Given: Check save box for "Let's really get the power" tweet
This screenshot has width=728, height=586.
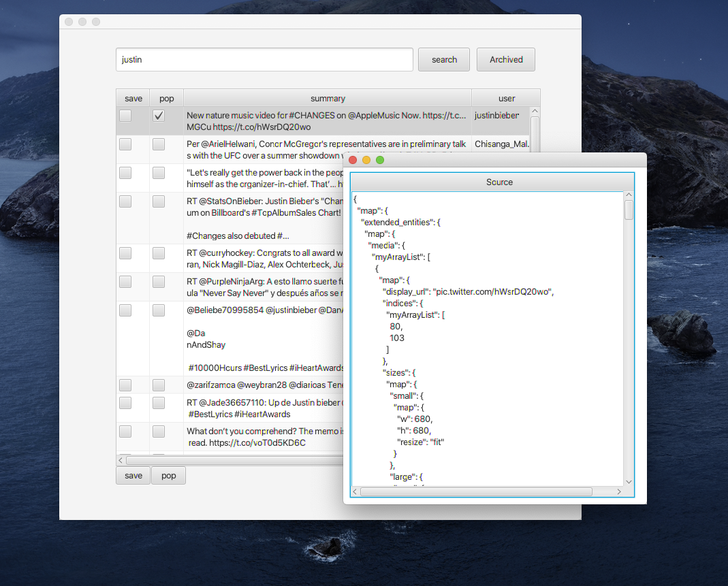Looking at the screenshot, I should (125, 173).
